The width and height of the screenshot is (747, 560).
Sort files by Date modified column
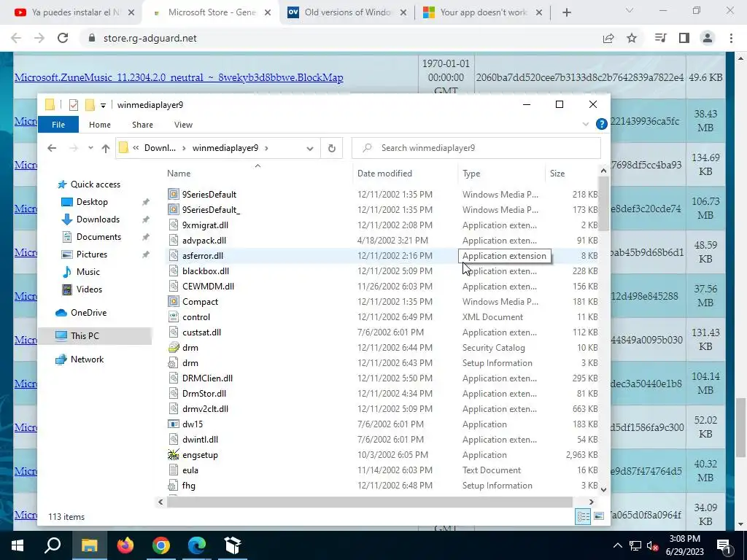(x=384, y=174)
